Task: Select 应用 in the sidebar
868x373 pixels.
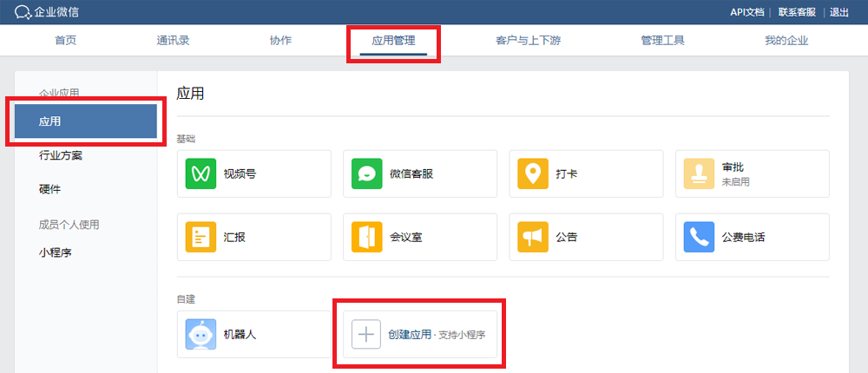Action: tap(86, 121)
